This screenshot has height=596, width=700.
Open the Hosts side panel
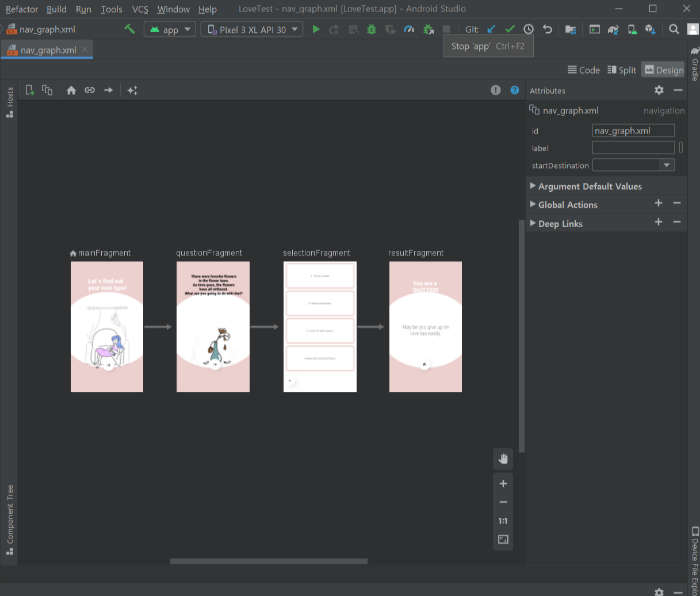pyautogui.click(x=10, y=102)
